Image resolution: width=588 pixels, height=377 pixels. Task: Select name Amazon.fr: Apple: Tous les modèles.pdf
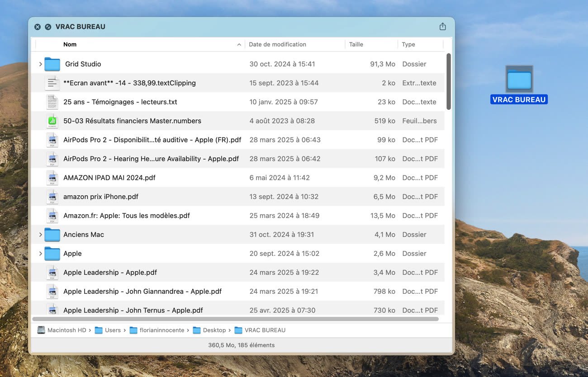(x=127, y=216)
